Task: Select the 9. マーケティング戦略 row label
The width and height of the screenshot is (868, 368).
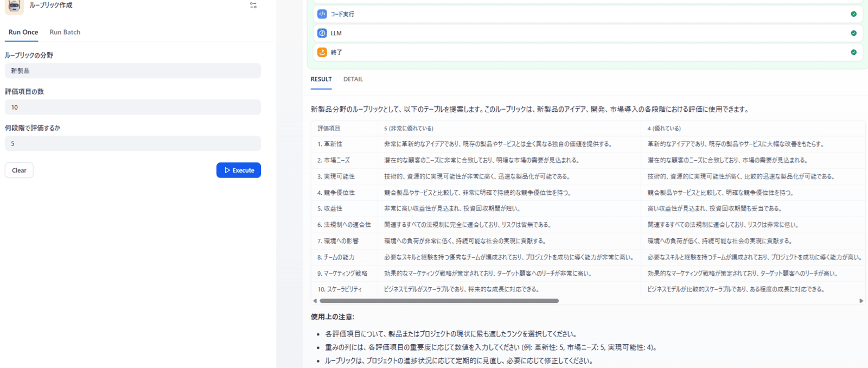Action: [x=342, y=274]
